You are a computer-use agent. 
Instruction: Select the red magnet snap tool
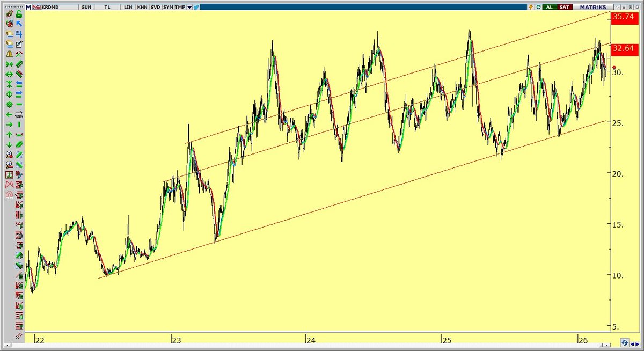(9, 195)
